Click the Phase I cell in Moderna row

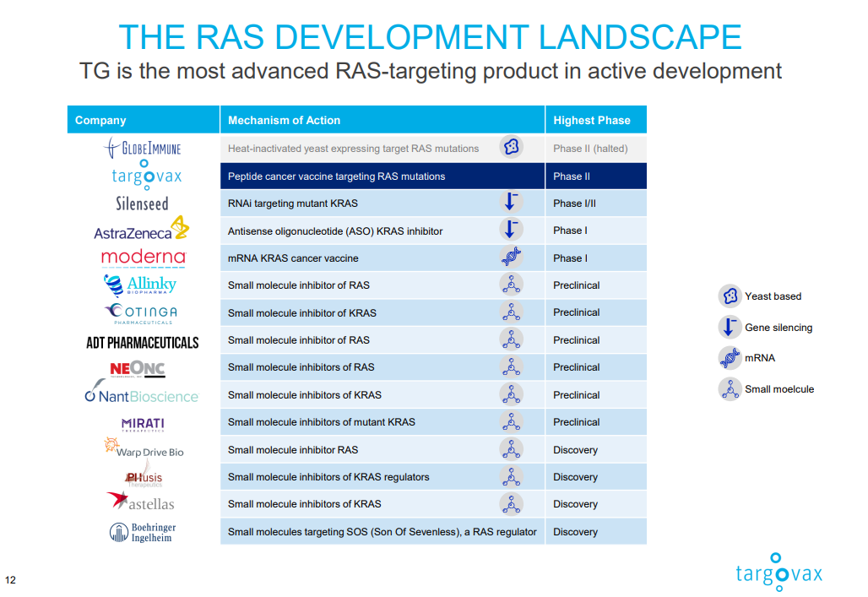tap(596, 258)
